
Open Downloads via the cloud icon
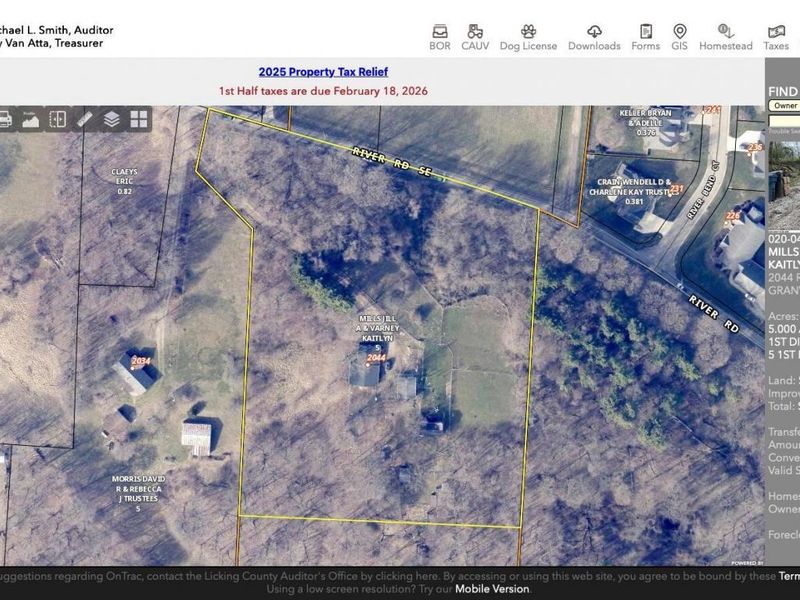click(x=592, y=33)
